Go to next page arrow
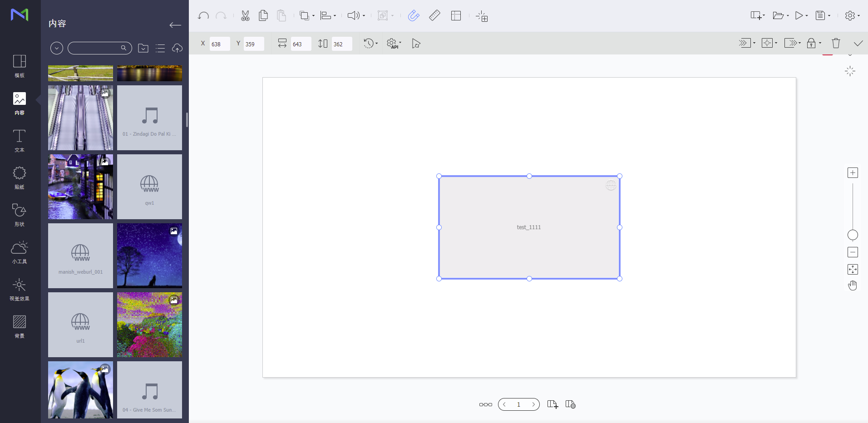The width and height of the screenshot is (868, 423). [x=533, y=404]
